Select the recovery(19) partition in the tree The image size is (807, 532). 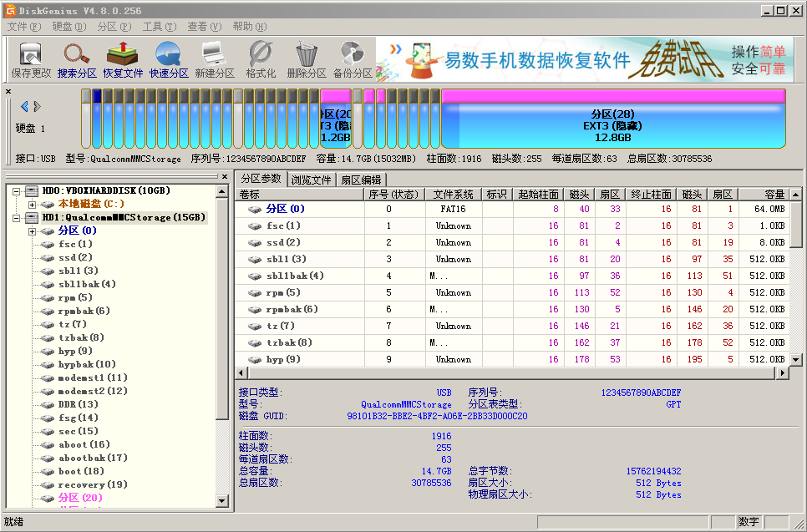click(92, 484)
